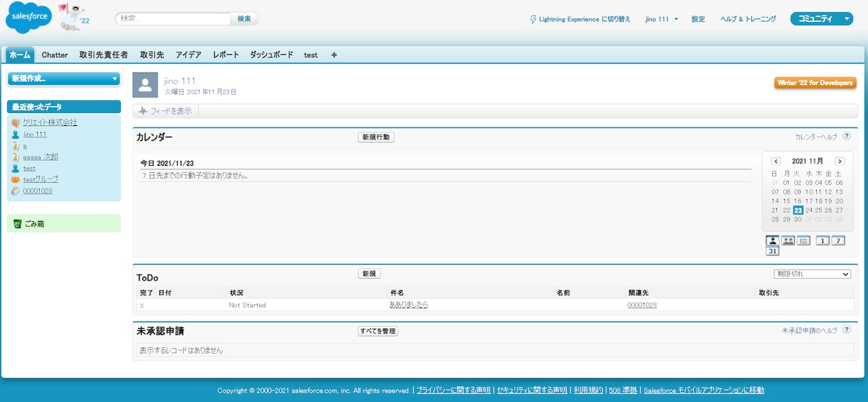
Task: Open 508 準拠 footer link
Action: click(x=623, y=390)
